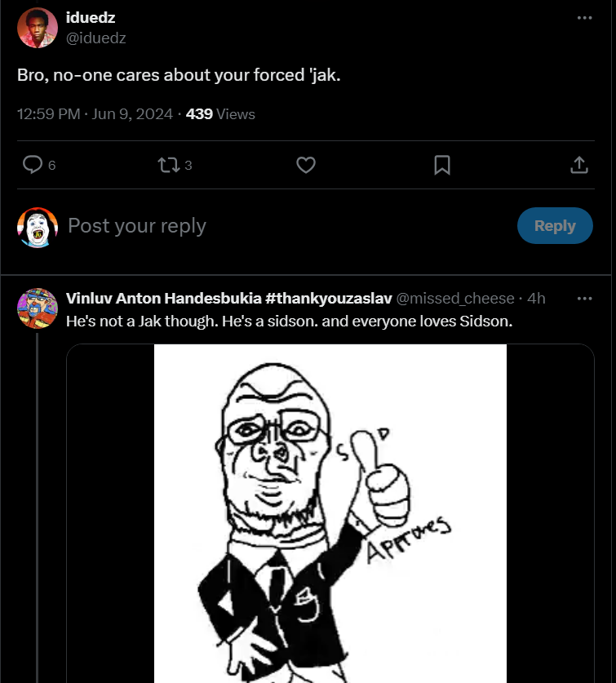Open more options on Vinluv's reply
Screen dimensions: 616x683
584,299
